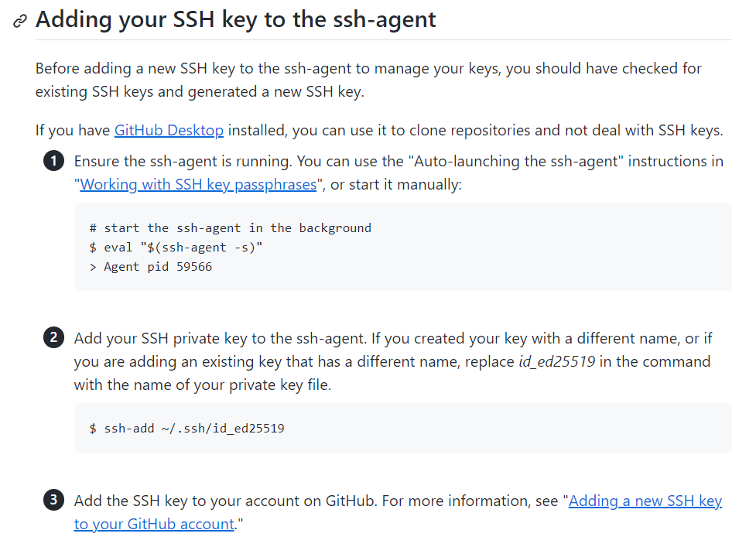
Task: Click the ssh-add ~/.ssh/id_ed25519 command
Action: (187, 429)
